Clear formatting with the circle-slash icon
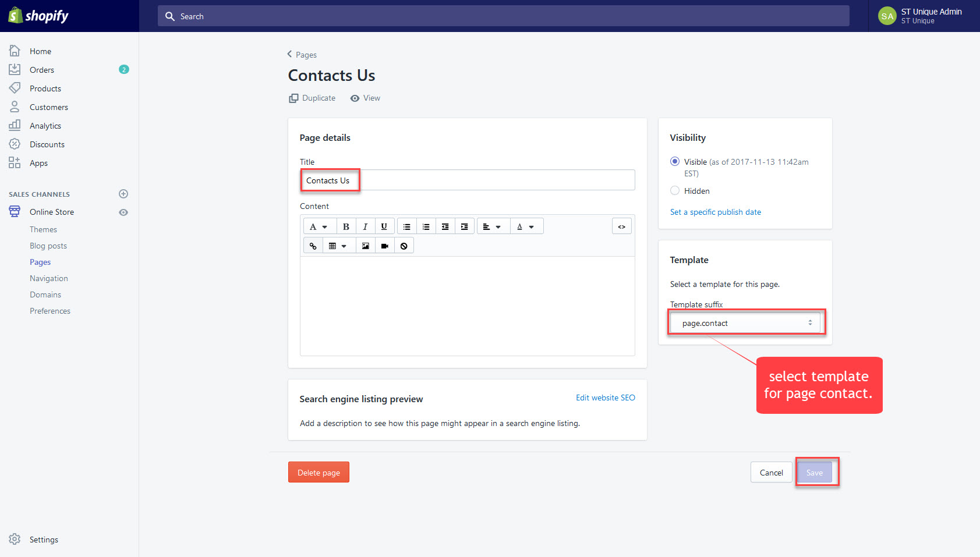The width and height of the screenshot is (980, 557). [x=404, y=246]
